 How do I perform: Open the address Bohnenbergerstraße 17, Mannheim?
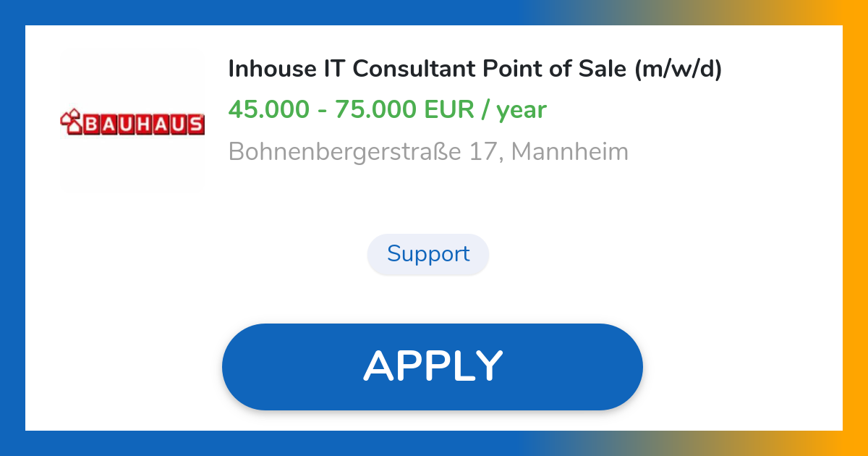point(428,151)
